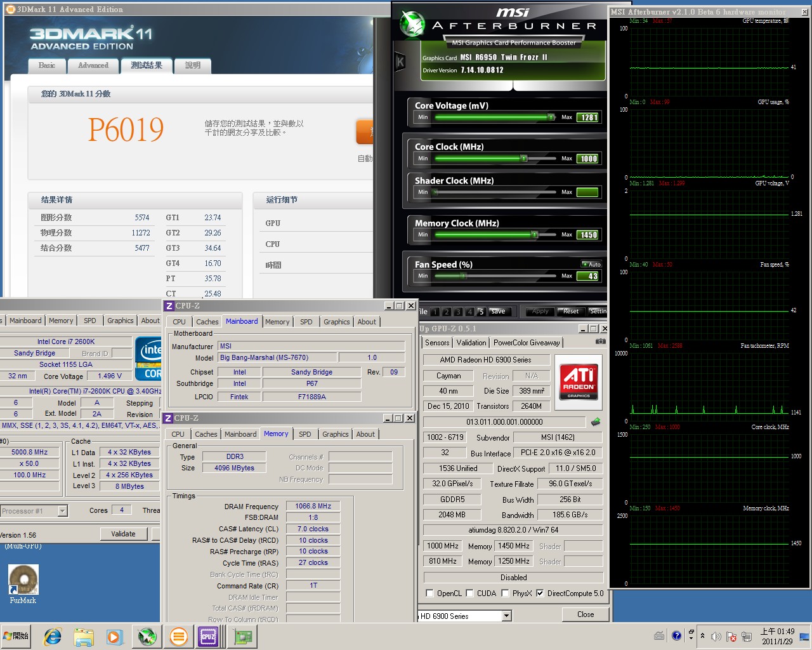Select Afterburner profile slot 1
The height and width of the screenshot is (650, 812).
tap(435, 312)
